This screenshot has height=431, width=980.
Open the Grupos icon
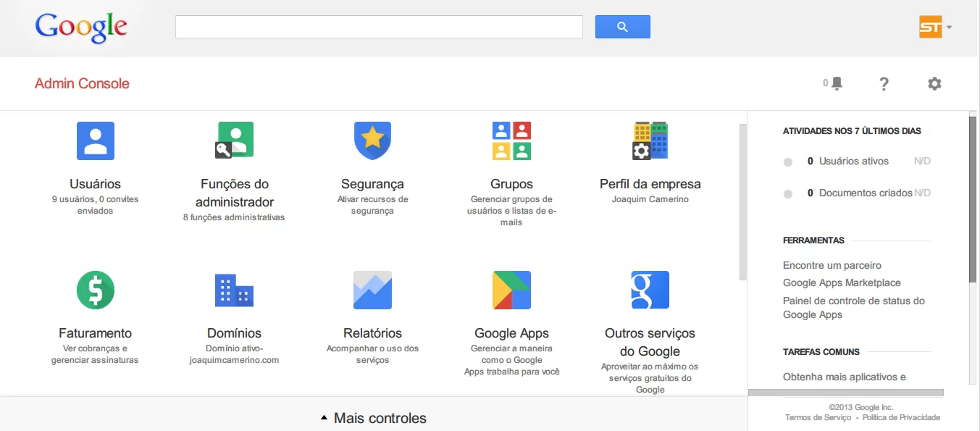click(511, 140)
